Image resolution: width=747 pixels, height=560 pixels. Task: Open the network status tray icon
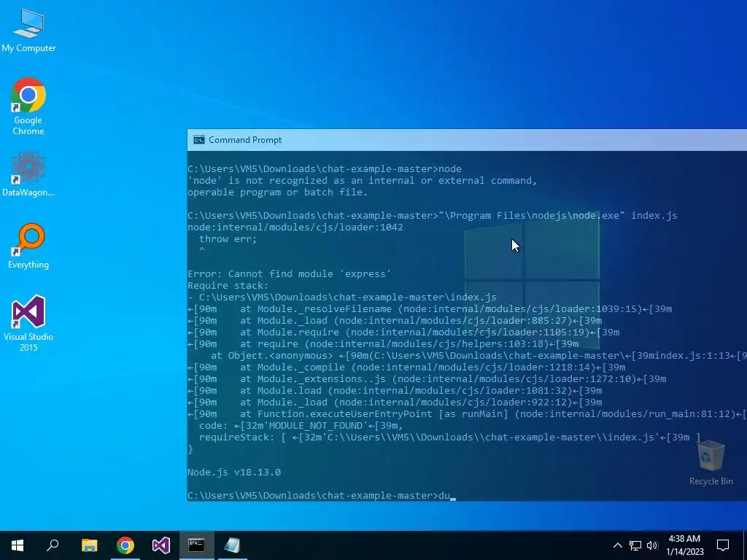[x=635, y=545]
